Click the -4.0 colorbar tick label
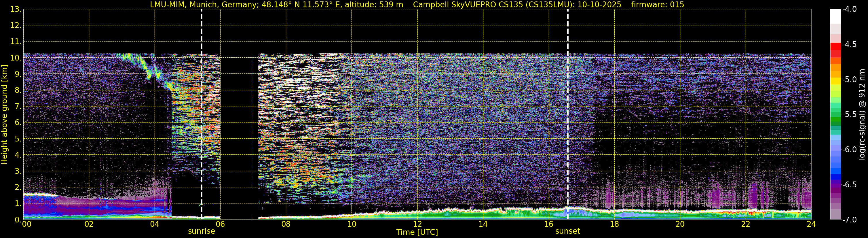Viewport: 868px width, 238px height. [x=849, y=10]
